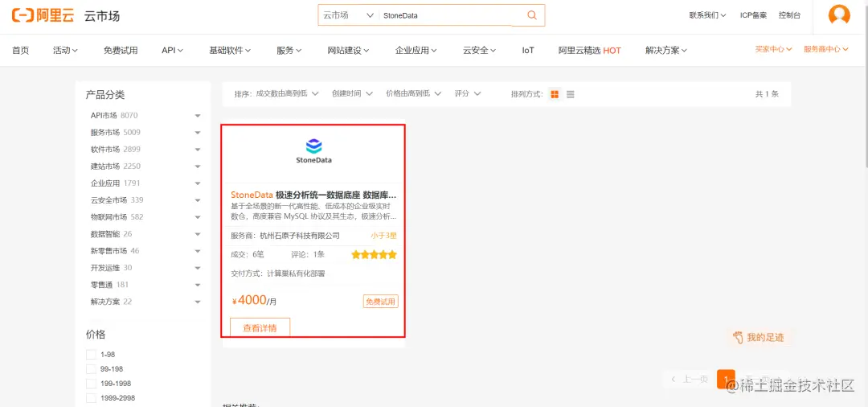Click 杭州石原子科技有限公司 vendor name
This screenshot has width=868, height=407.
tap(300, 236)
